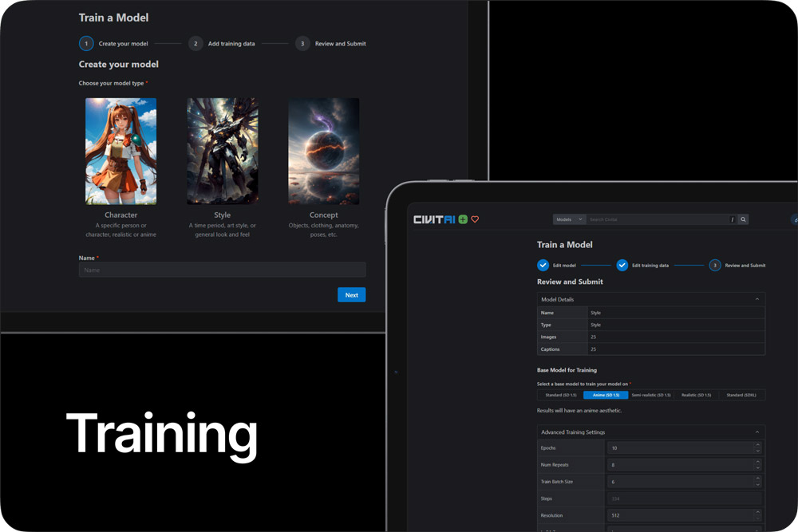Focus the Name input under the model types
Viewport: 798px width, 532px height.
click(223, 270)
